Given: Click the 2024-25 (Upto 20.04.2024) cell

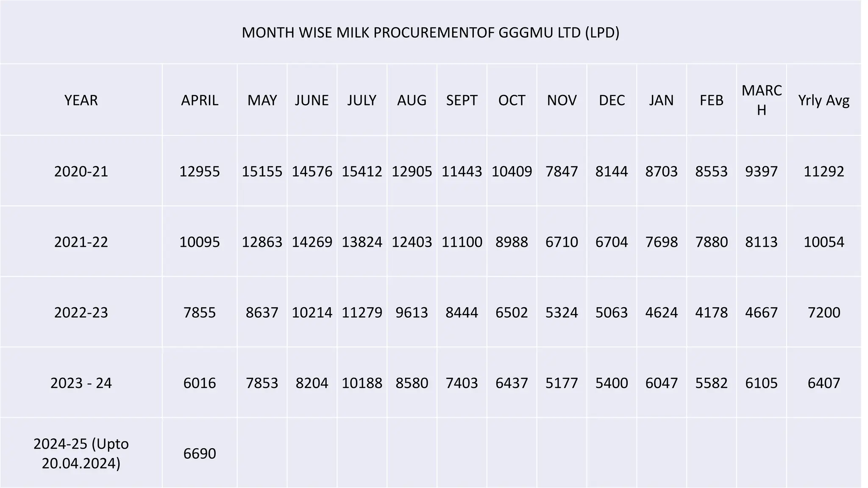Looking at the screenshot, I should [81, 453].
